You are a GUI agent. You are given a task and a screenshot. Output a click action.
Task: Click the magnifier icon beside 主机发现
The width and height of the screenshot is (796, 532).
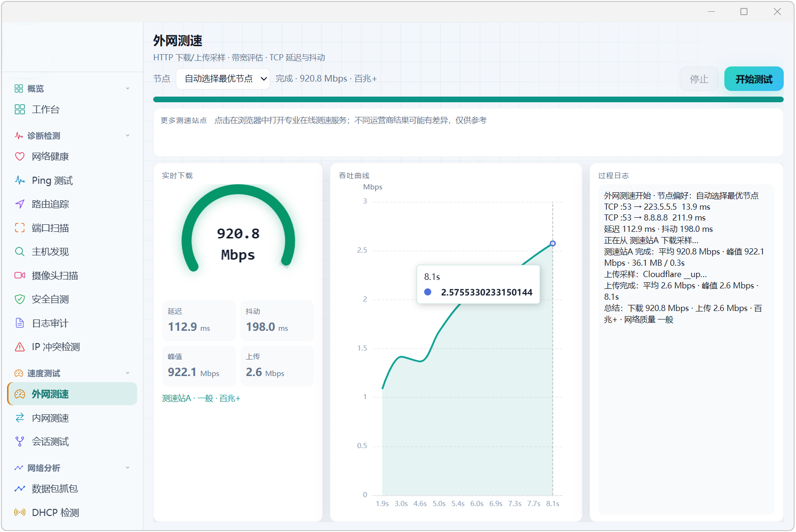(20, 252)
